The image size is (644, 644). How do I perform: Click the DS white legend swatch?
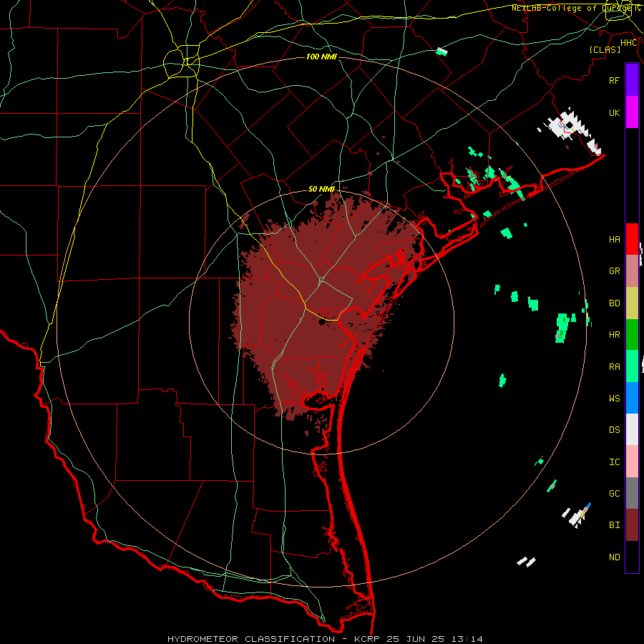click(x=632, y=429)
